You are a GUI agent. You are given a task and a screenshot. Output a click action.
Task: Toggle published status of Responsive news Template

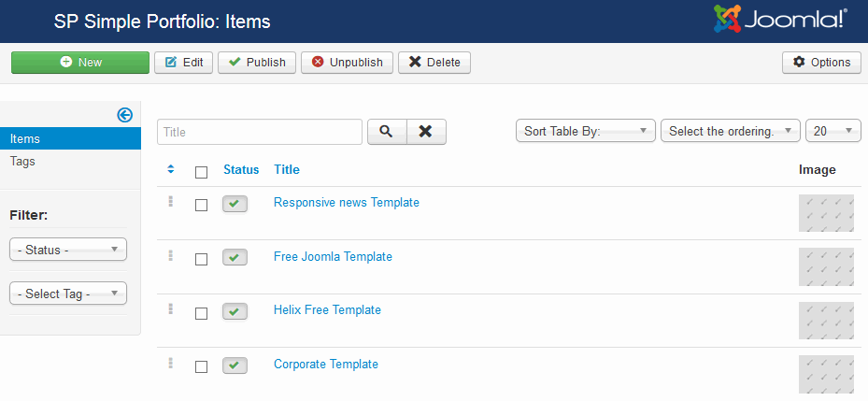coord(235,204)
